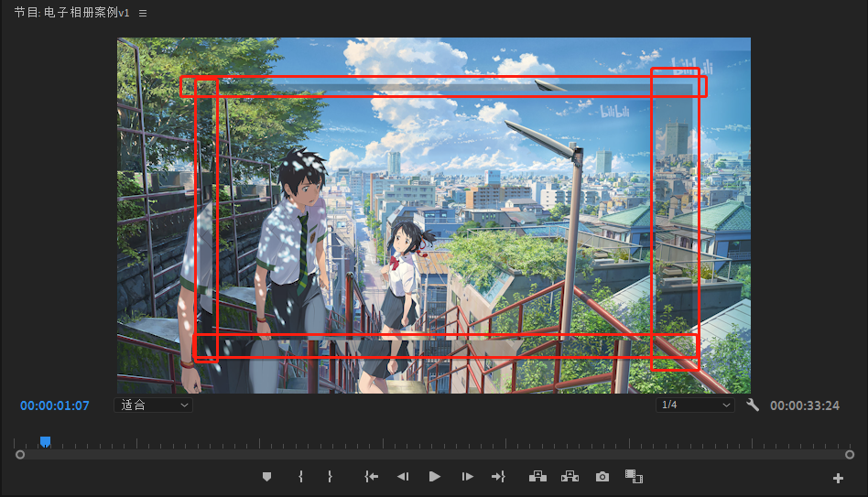Screen dimensions: 868x497
Task: Export frame with camera icon
Action: point(602,477)
